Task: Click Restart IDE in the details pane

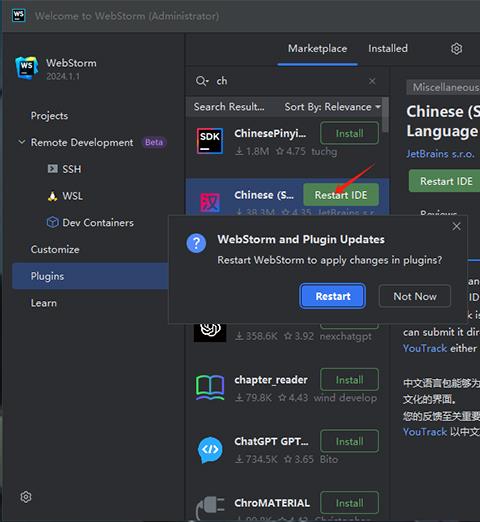Action: (445, 181)
